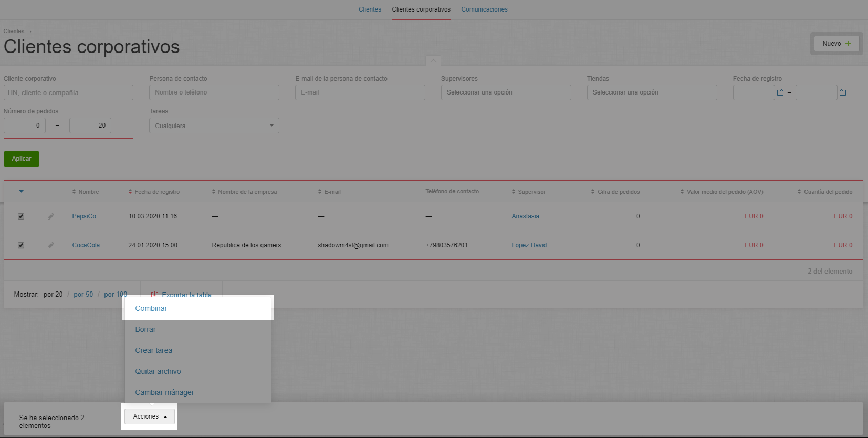868x438 pixels.
Task: Click the Clientes breadcrumb link
Action: (14, 31)
